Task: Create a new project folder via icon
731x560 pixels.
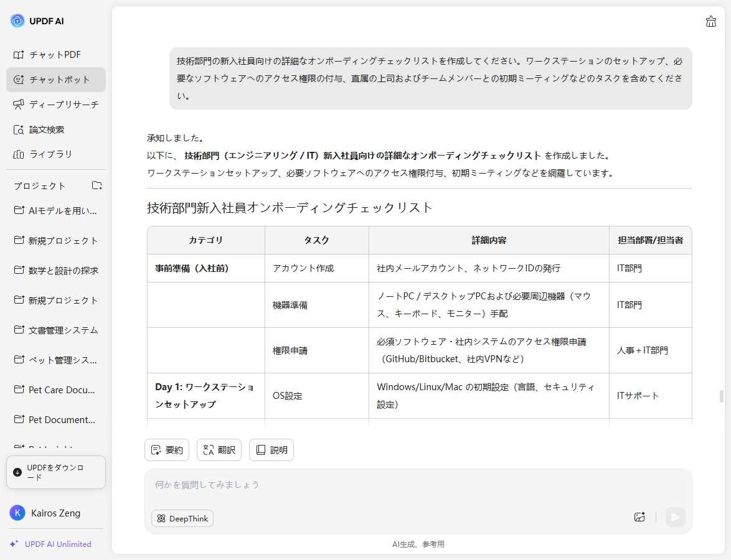Action: point(97,185)
